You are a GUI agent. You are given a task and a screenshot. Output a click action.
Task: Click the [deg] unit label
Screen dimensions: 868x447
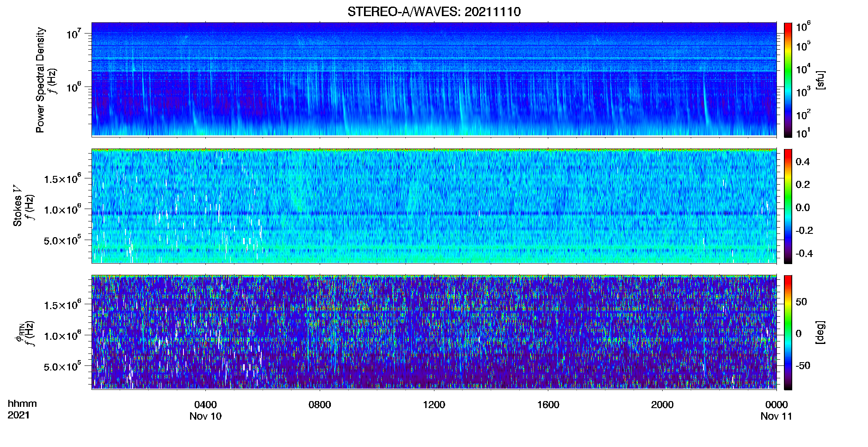coord(820,332)
